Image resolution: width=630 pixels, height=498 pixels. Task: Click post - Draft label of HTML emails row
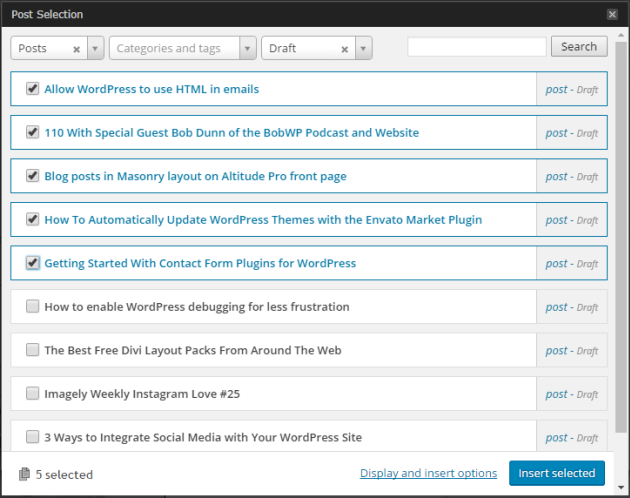(x=572, y=90)
